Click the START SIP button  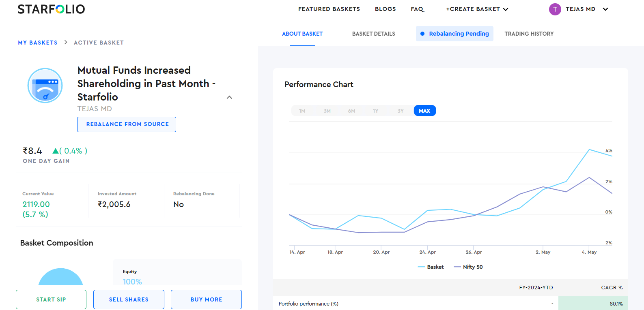[x=51, y=299]
